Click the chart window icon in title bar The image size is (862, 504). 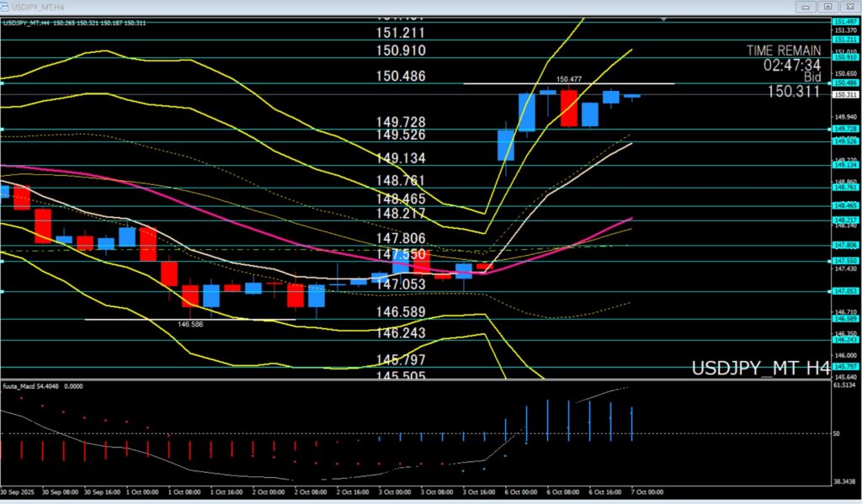tap(7, 6)
